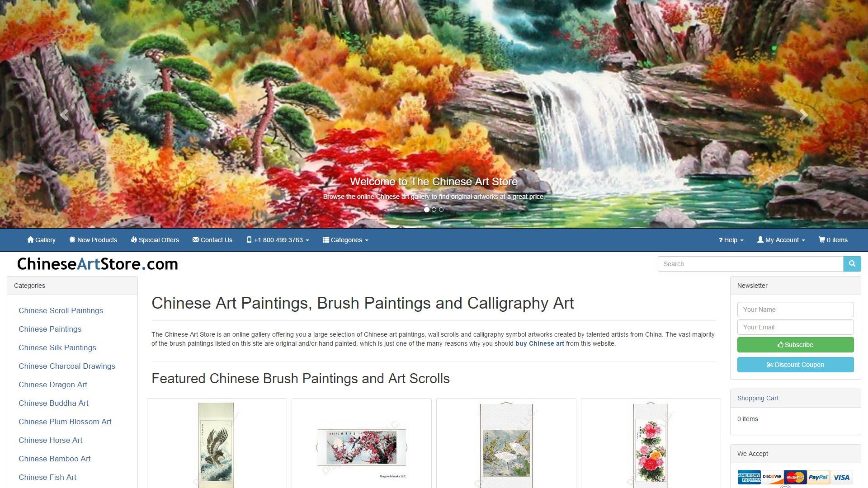Open Chinese Scroll Paintings category

coord(61,310)
